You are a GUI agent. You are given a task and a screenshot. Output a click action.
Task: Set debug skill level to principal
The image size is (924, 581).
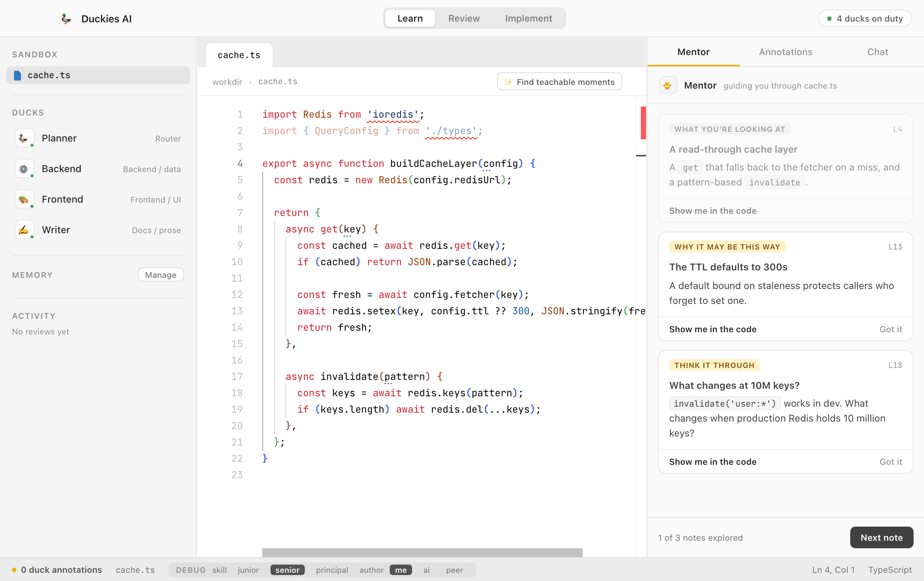(x=332, y=570)
